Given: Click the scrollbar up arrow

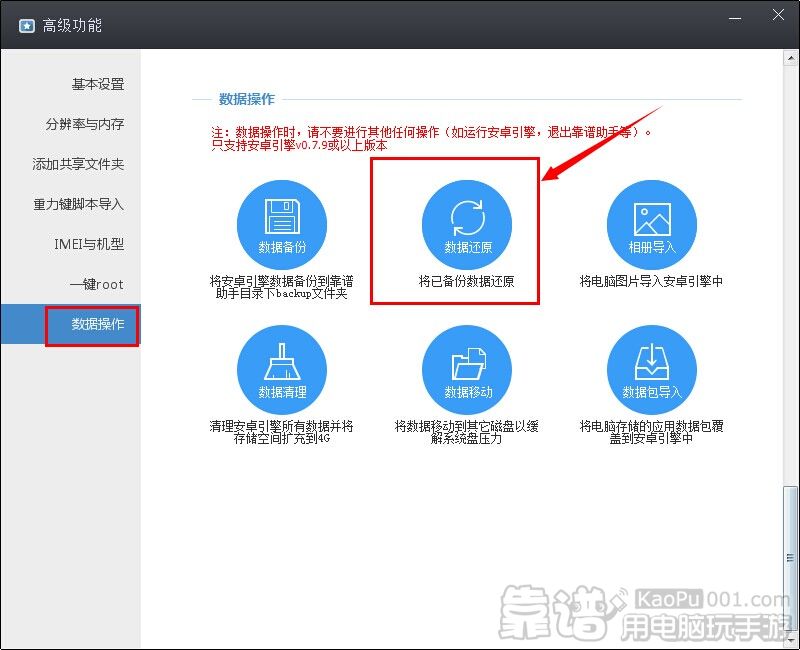Looking at the screenshot, I should coord(790,58).
